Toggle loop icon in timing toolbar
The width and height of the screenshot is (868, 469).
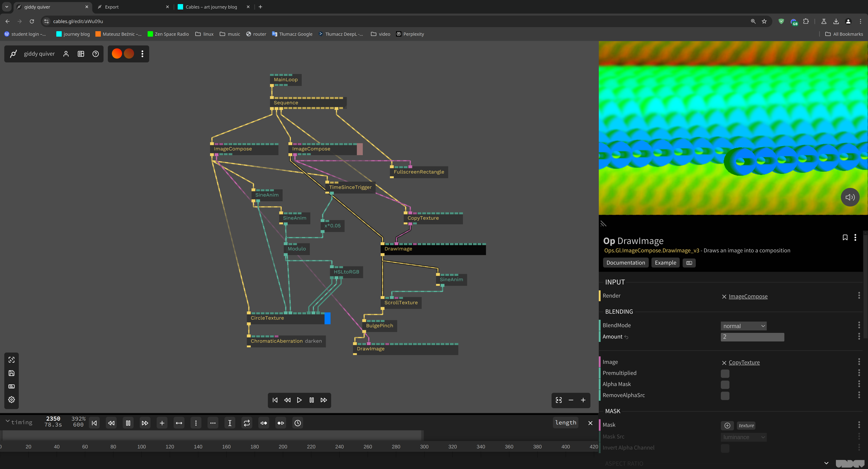point(247,423)
